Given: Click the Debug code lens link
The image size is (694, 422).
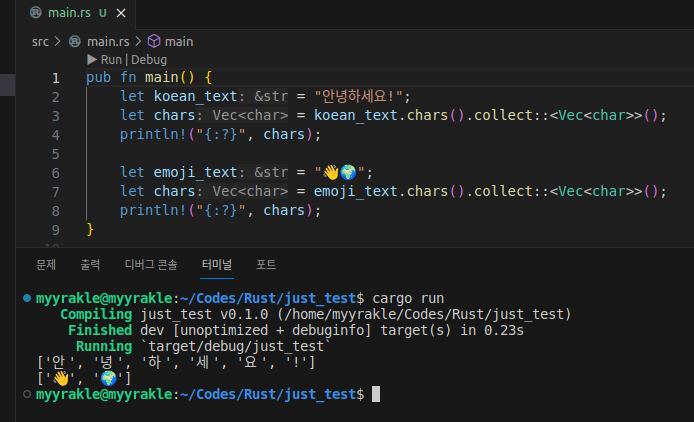Looking at the screenshot, I should (148, 60).
